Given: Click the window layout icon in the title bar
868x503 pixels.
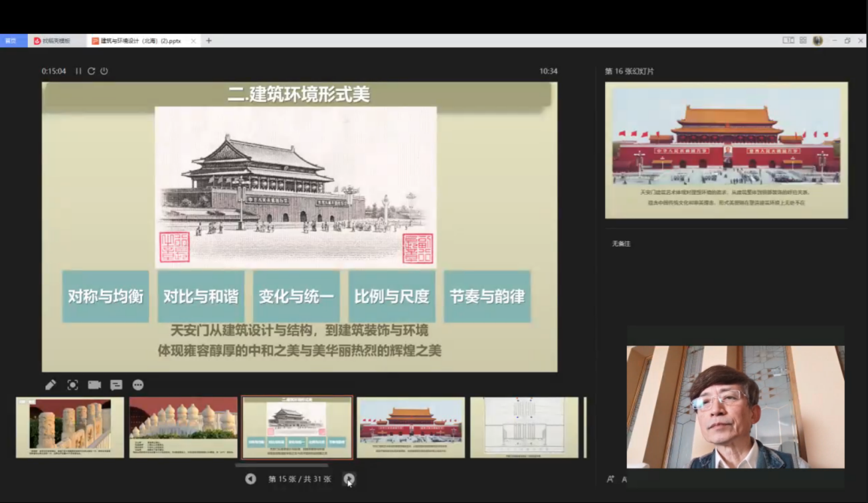Looking at the screenshot, I should point(788,41).
